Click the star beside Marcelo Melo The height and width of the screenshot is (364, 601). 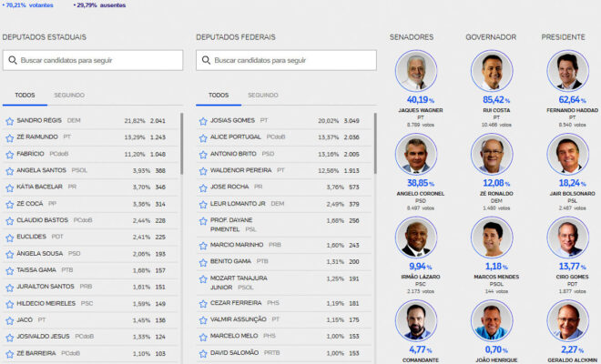coord(203,336)
